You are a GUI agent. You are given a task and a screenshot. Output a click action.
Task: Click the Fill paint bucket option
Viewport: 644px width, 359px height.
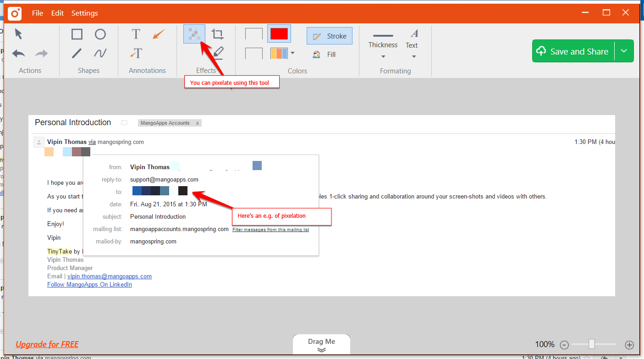coord(324,54)
